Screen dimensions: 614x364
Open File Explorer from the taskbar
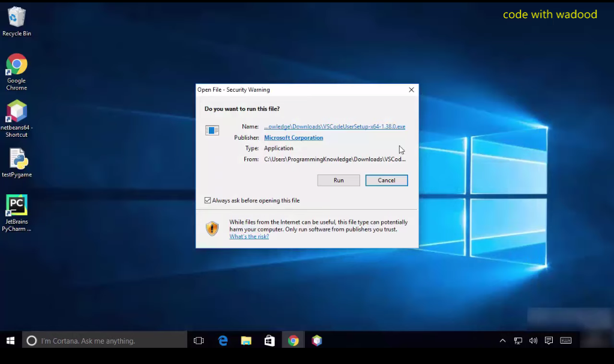(246, 341)
